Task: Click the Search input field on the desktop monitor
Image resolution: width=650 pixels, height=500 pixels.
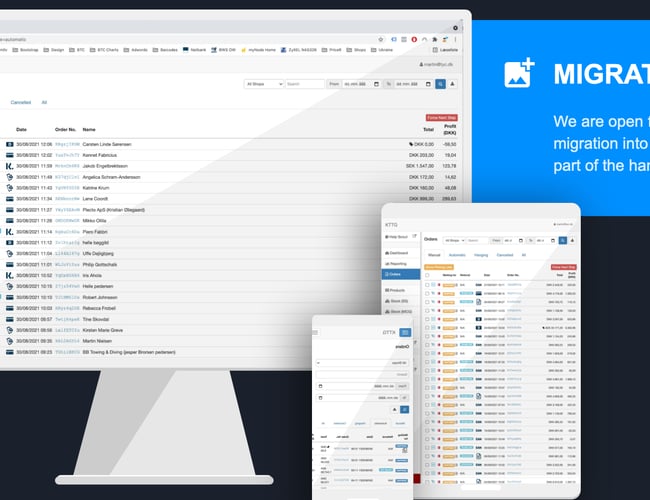Action: tap(304, 84)
